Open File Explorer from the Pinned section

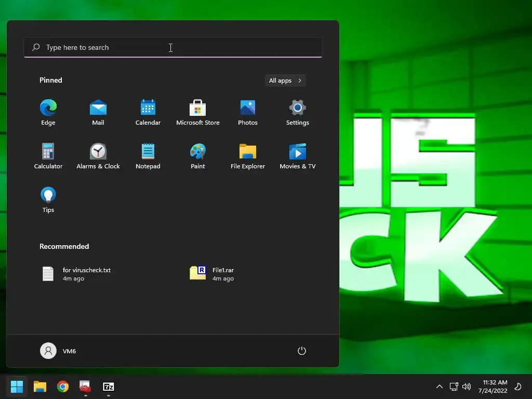click(x=248, y=156)
